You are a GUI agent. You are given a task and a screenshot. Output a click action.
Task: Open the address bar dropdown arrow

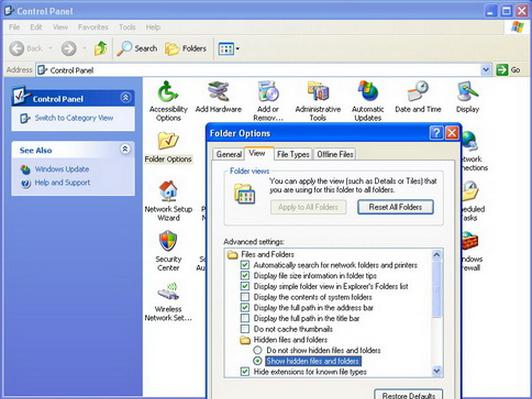coord(486,70)
